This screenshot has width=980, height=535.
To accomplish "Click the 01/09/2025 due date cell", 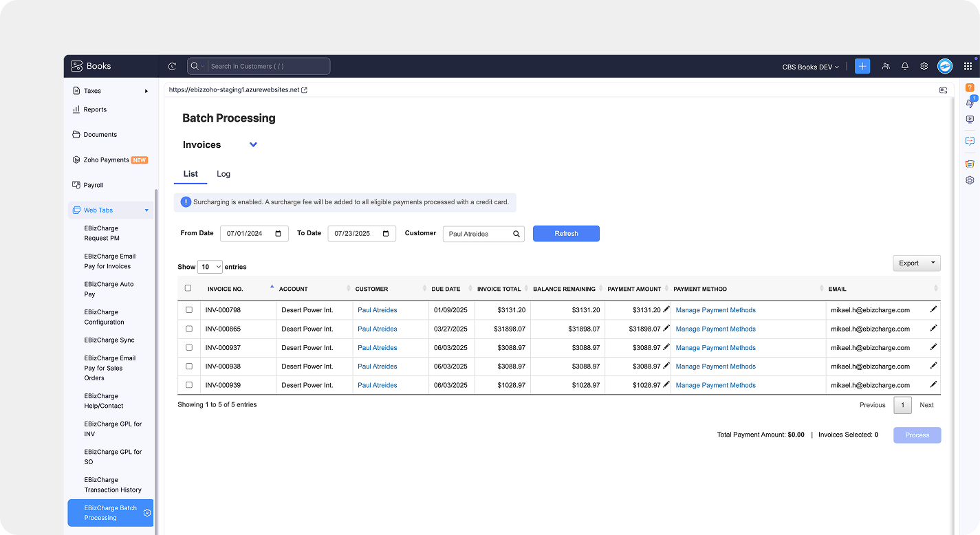I will 450,310.
